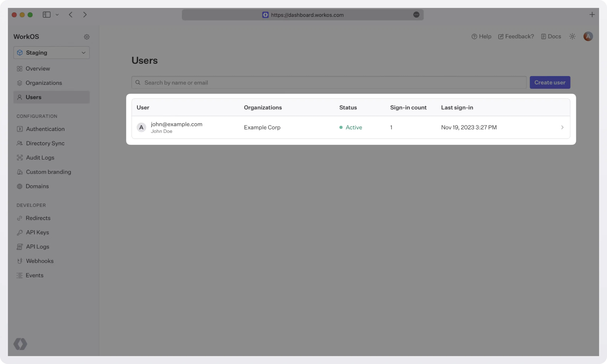The width and height of the screenshot is (607, 364).
Task: Click the Custom branding icon
Action: (20, 172)
